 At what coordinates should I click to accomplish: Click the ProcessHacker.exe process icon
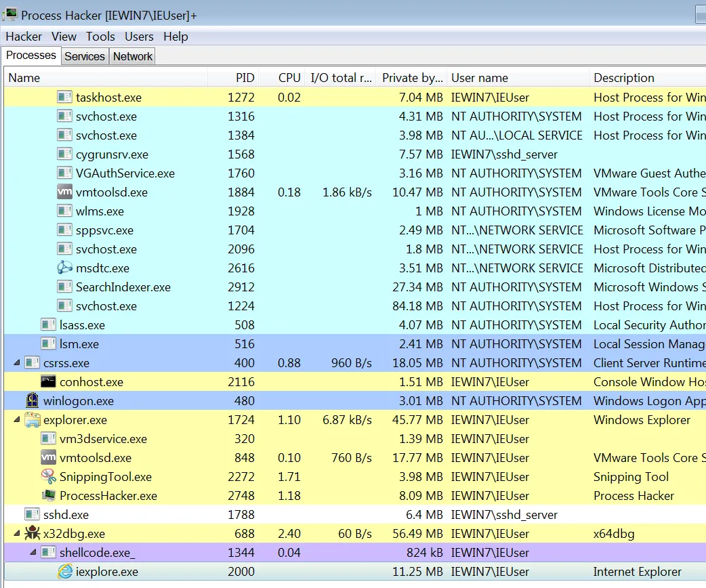point(49,496)
